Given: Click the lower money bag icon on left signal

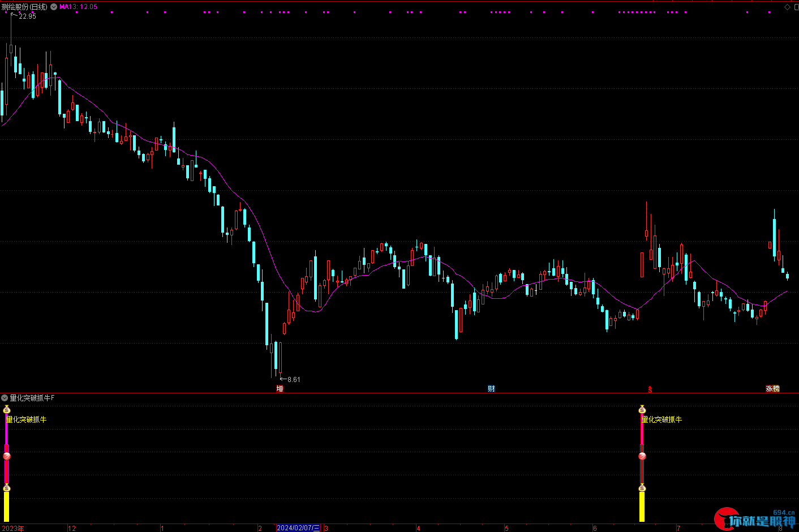Looking at the screenshot, I should 7,488.
